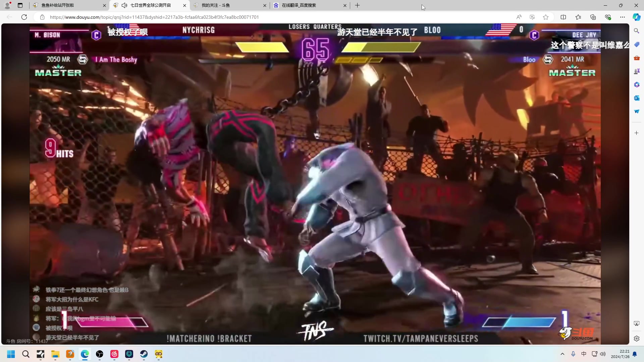This screenshot has height=362, width=644.
Task: Open the clock showing 22:21
Action: [620, 354]
